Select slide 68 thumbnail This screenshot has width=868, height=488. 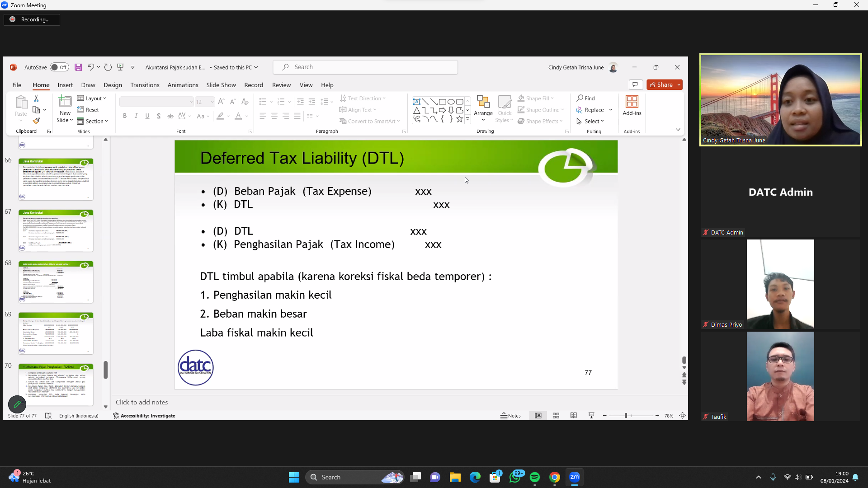click(56, 282)
